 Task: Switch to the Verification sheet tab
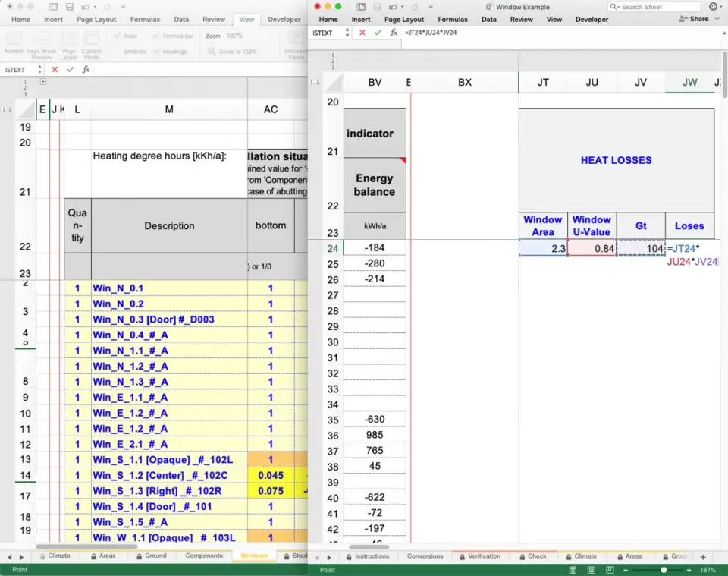[484, 556]
